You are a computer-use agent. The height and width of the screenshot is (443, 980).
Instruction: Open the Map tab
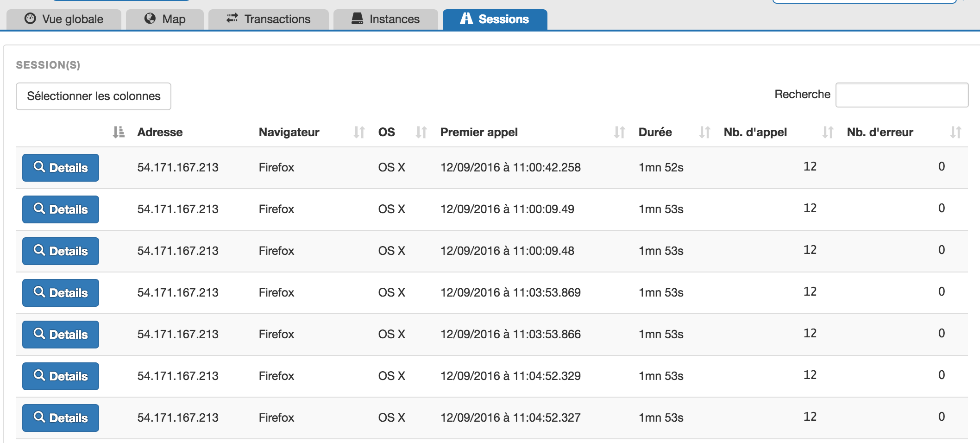[x=165, y=19]
